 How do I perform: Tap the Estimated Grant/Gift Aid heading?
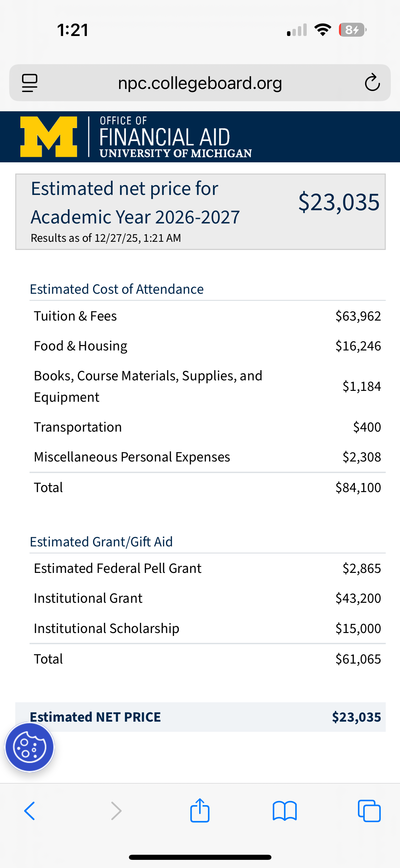coord(101,542)
